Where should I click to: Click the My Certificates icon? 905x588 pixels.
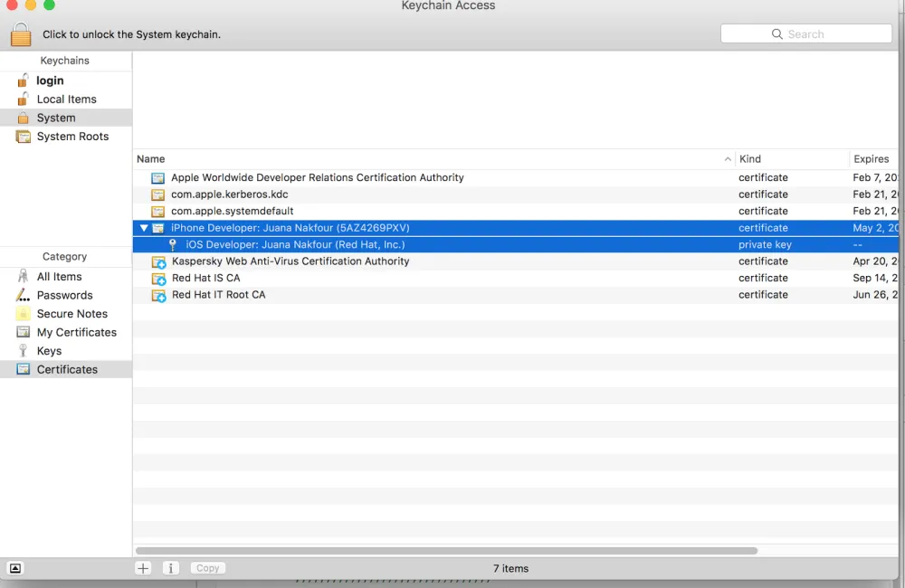(24, 332)
